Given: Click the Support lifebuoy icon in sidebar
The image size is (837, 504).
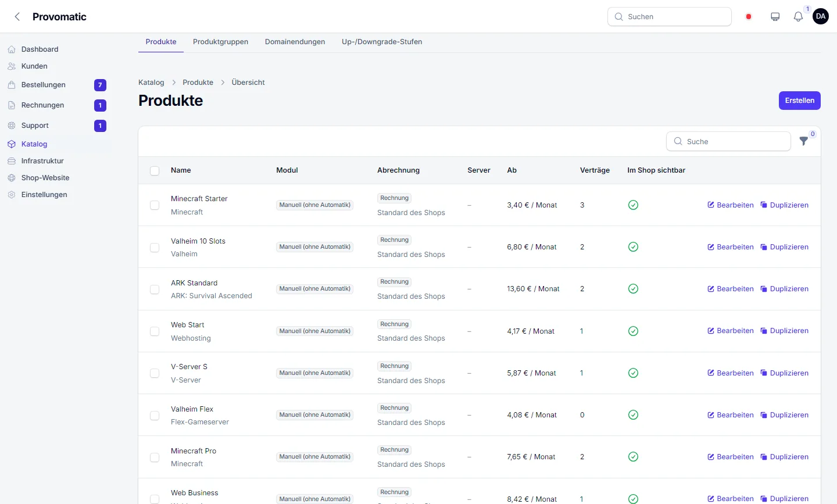Looking at the screenshot, I should 12,126.
